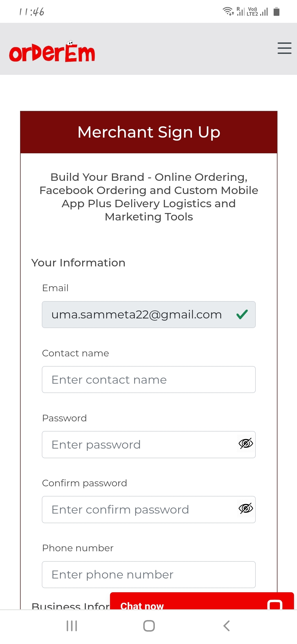Open the hamburger navigation menu
This screenshot has width=297, height=644.
pos(284,48)
